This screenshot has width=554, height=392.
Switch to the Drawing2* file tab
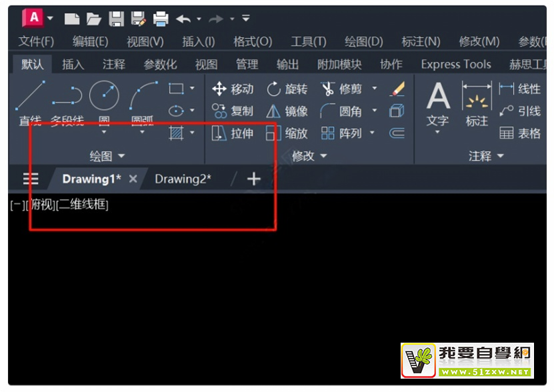[183, 179]
